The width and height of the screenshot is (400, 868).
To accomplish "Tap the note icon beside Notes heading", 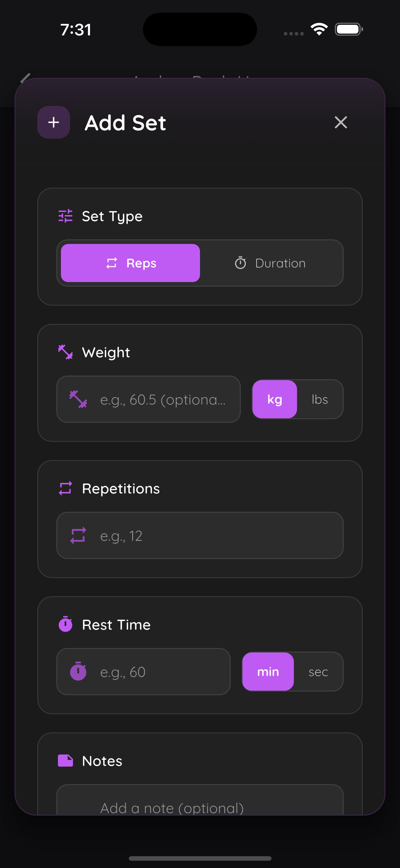I will 65,761.
